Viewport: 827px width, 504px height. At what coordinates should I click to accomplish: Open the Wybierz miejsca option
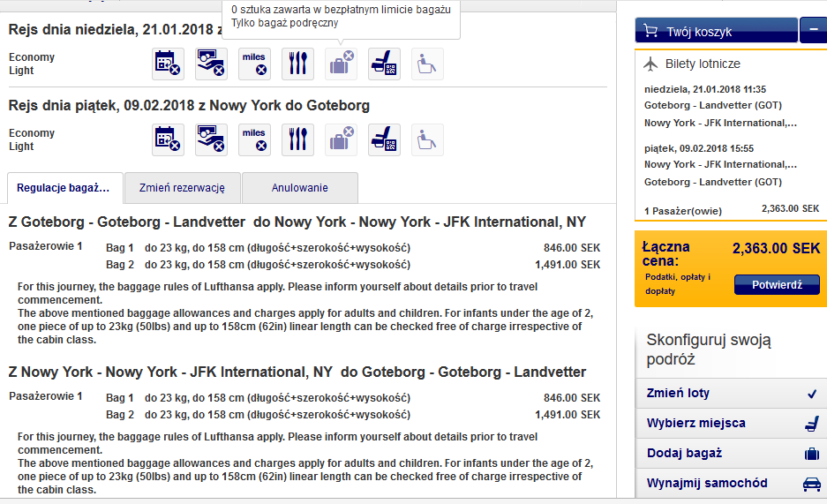coord(731,424)
